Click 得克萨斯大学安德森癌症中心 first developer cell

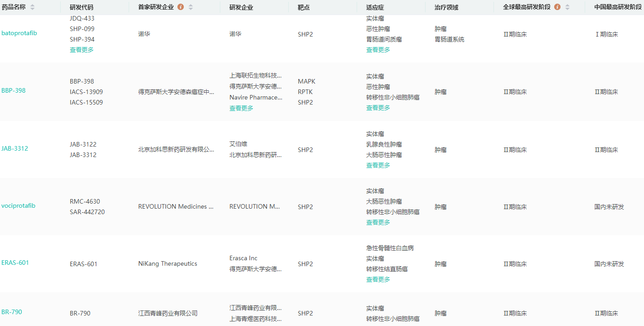click(x=176, y=92)
